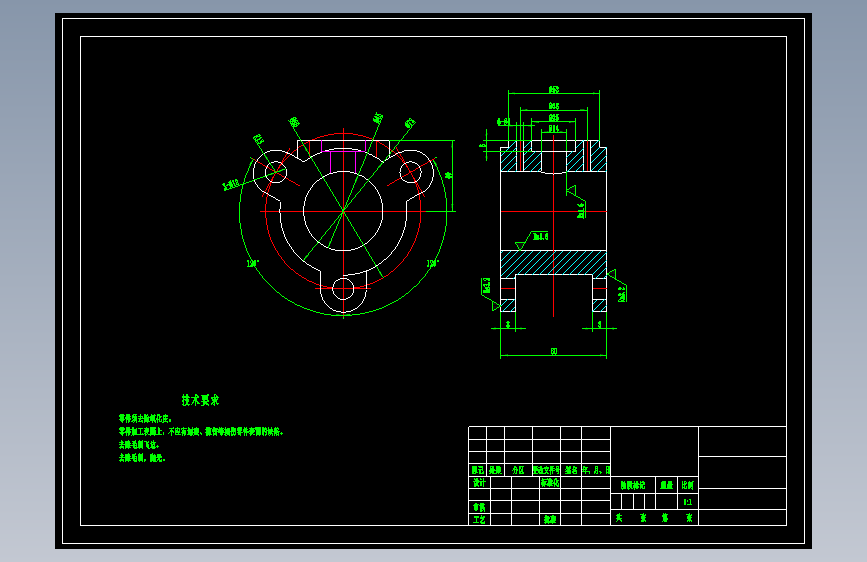This screenshot has height=562, width=867.
Task: Click the '比例' title block cell
Action: point(688,485)
